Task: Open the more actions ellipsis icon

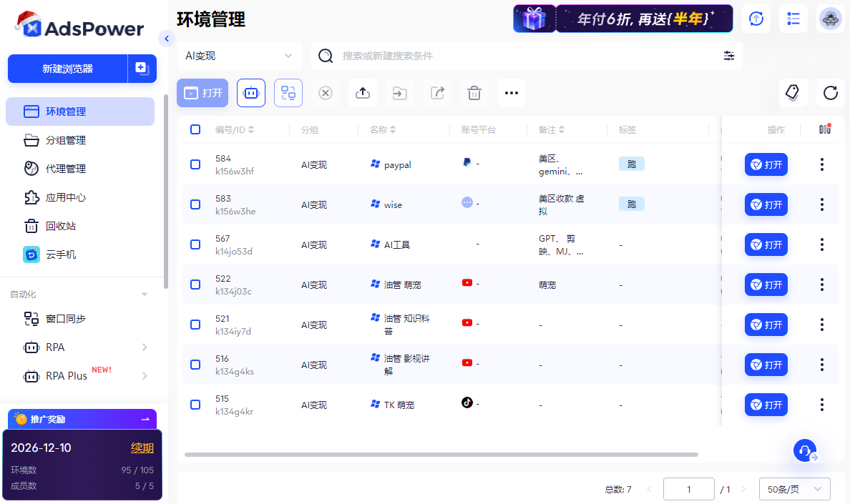Action: point(511,93)
